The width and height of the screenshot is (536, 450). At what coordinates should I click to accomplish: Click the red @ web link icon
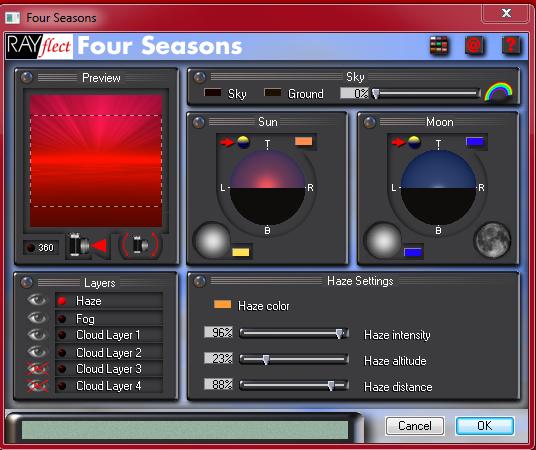pyautogui.click(x=474, y=45)
